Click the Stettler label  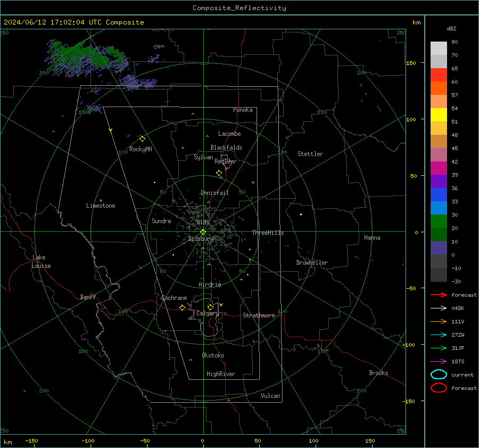pos(310,154)
